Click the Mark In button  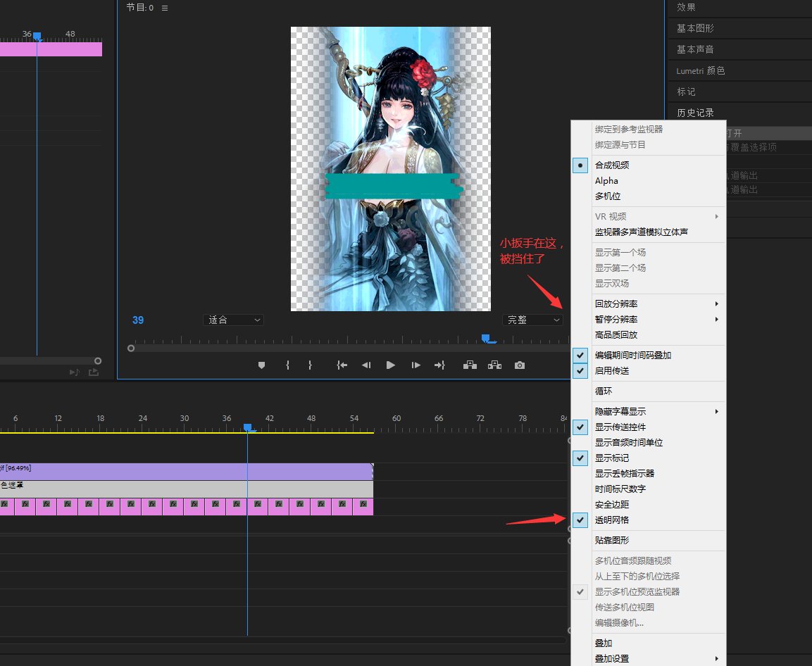pyautogui.click(x=287, y=365)
